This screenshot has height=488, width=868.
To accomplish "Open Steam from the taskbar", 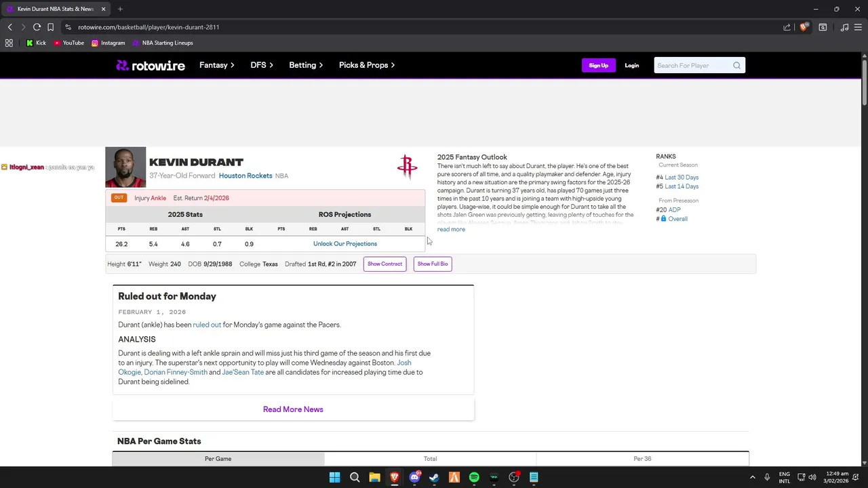I will point(434,477).
